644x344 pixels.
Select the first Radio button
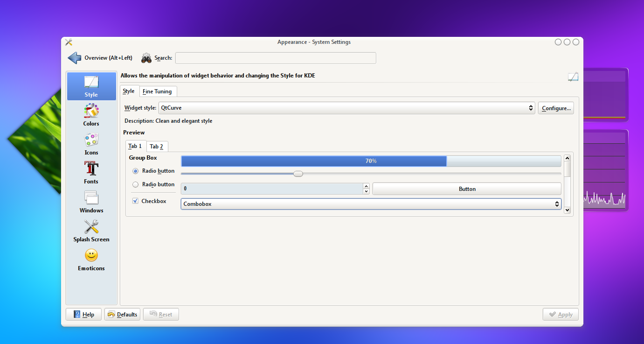[x=136, y=171]
